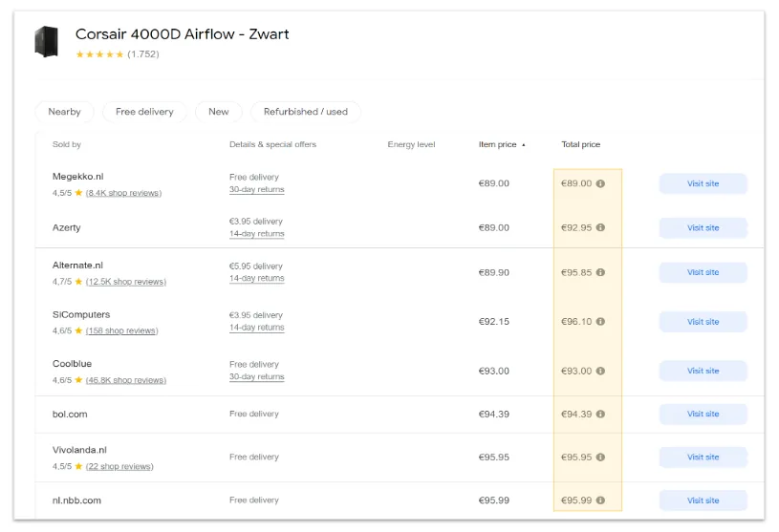Screen dimensions: 779x532
Task: Click the Coolblue rating star
Action: click(x=78, y=380)
